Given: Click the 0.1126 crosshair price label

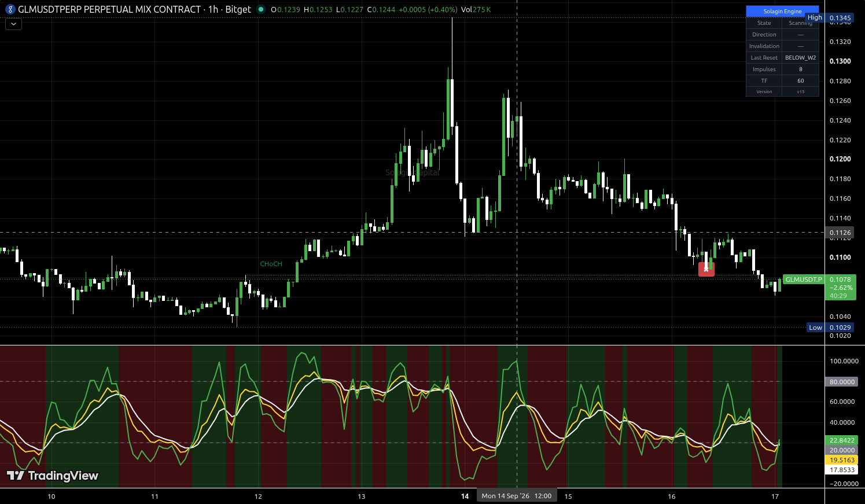Looking at the screenshot, I should (840, 233).
